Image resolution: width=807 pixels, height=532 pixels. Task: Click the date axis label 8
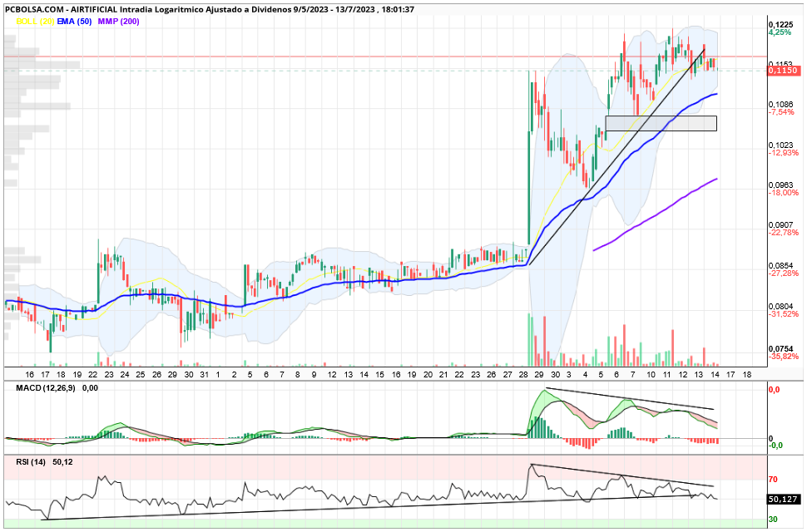(x=298, y=375)
